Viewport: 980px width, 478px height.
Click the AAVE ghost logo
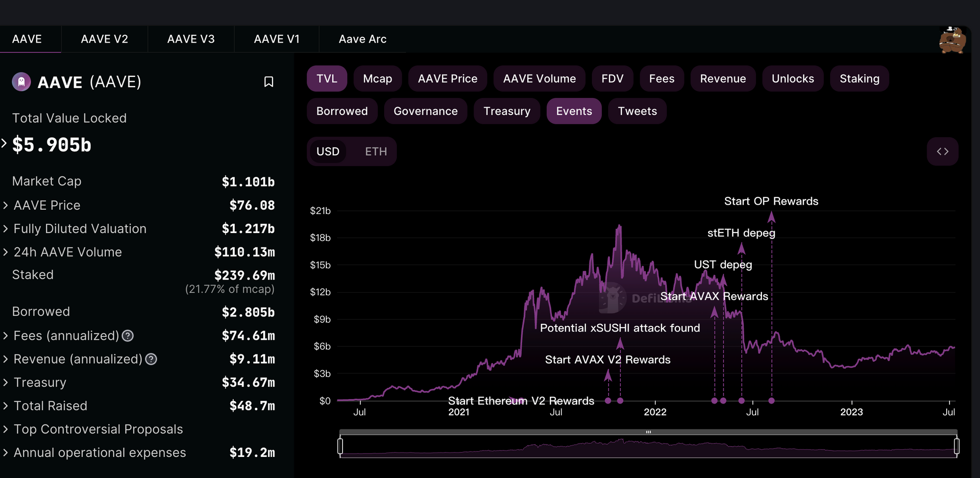[21, 82]
